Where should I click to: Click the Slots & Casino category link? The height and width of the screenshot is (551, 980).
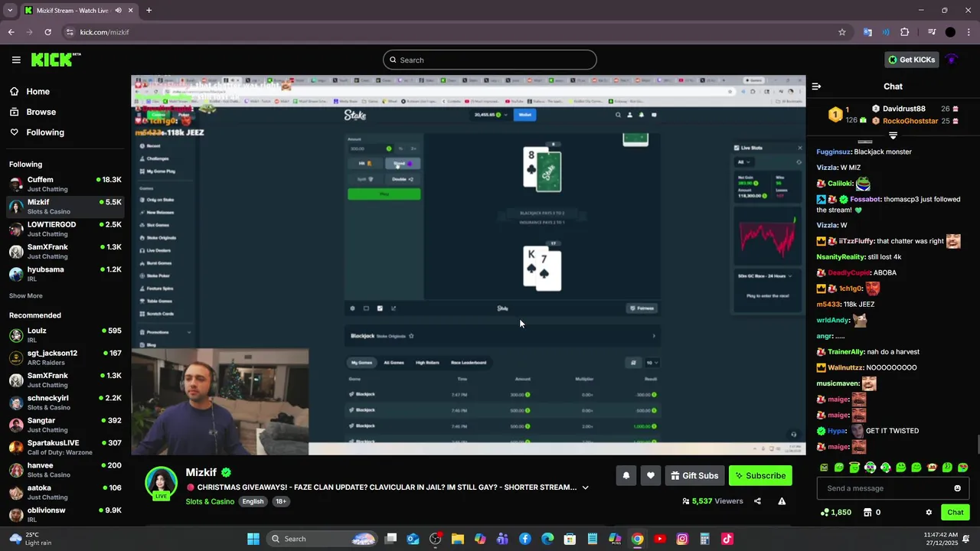point(210,501)
